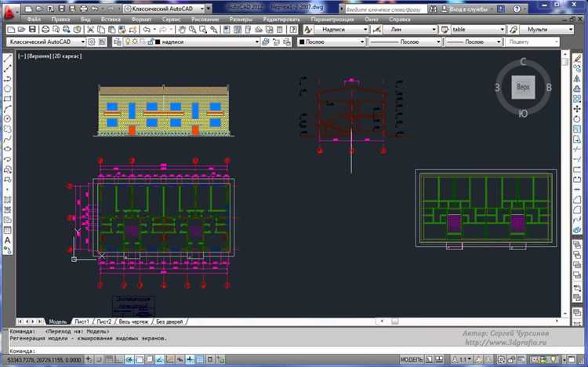Activate the Pan hand tool
This screenshot has width=588, height=367.
pyautogui.click(x=182, y=29)
